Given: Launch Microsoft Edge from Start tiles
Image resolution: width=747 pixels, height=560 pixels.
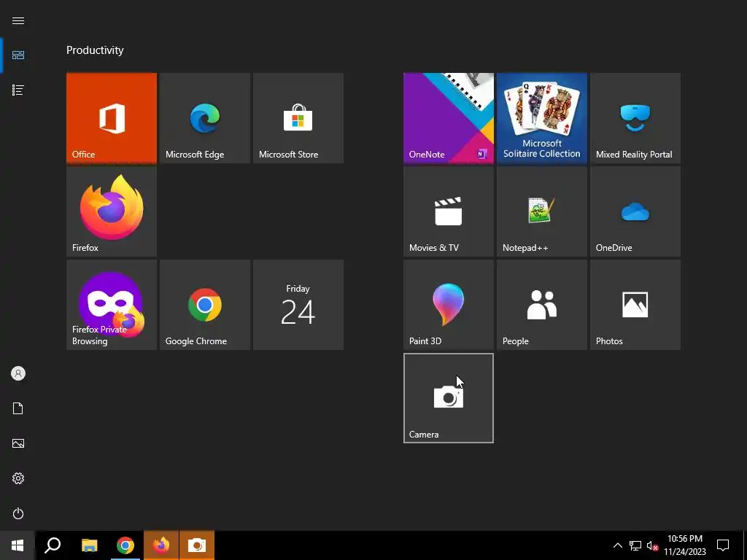Looking at the screenshot, I should click(x=205, y=118).
